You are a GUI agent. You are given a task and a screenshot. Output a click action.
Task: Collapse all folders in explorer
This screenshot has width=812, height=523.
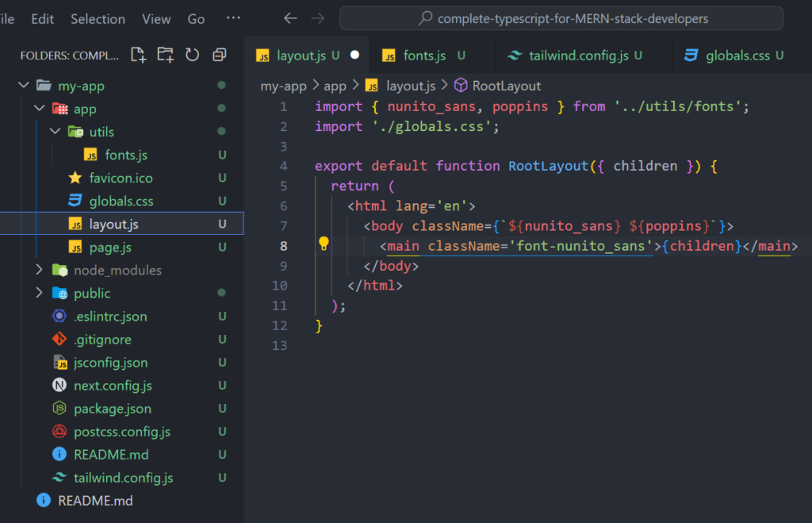[220, 55]
